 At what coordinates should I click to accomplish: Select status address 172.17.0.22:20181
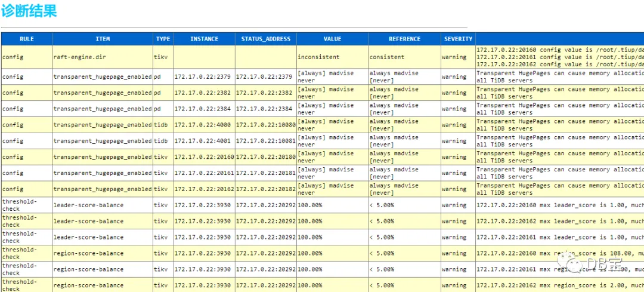(x=266, y=173)
